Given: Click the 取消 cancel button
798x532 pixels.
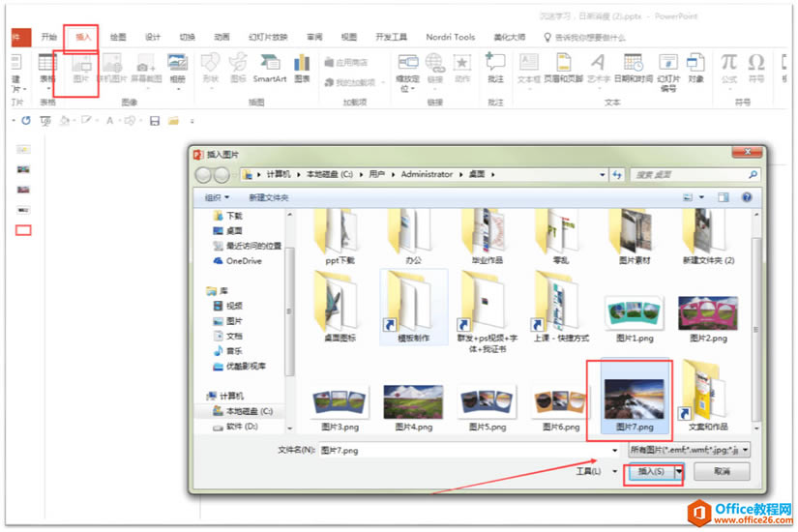Looking at the screenshot, I should tap(722, 472).
